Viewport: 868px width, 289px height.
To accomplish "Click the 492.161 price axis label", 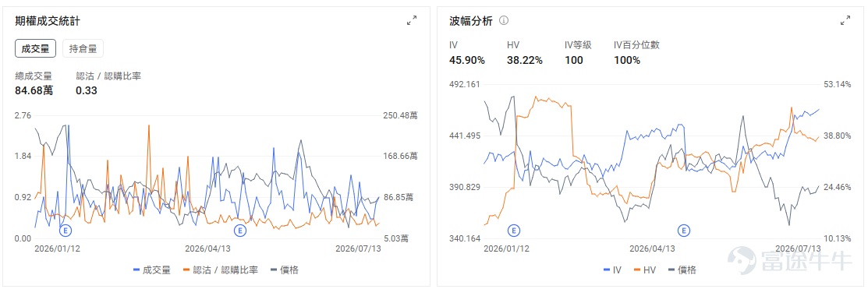I will 465,85.
